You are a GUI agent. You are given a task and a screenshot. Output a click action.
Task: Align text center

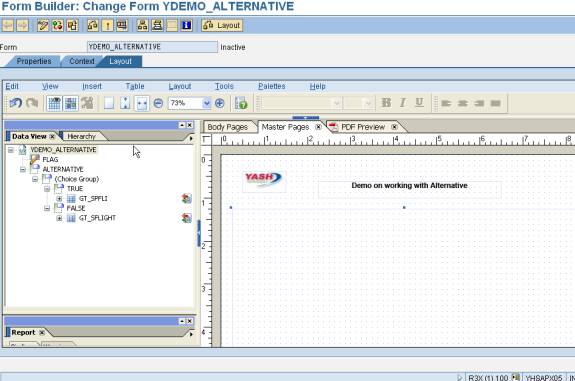pyautogui.click(x=462, y=103)
